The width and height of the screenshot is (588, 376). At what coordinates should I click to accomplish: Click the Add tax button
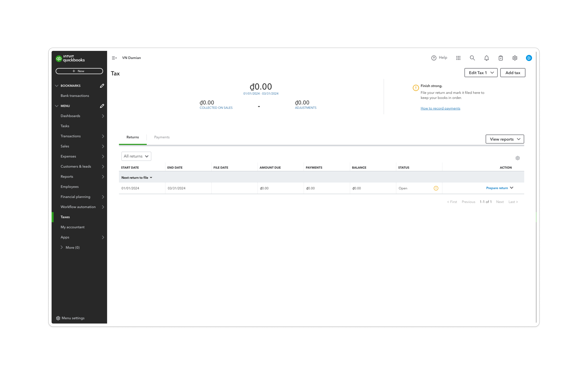tap(512, 73)
